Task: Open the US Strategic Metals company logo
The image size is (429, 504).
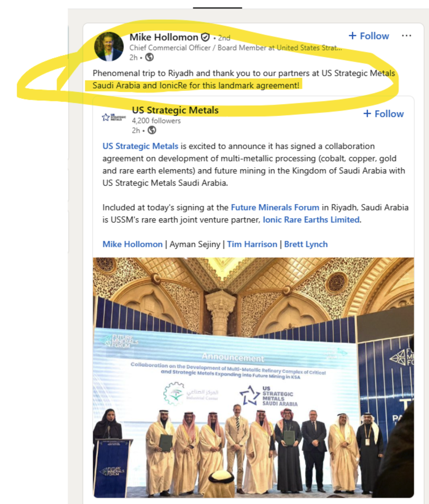Action: pyautogui.click(x=114, y=117)
